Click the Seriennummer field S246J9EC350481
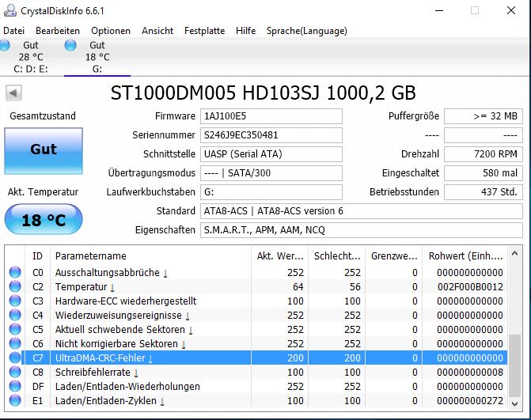This screenshot has width=531, height=420. 271,135
